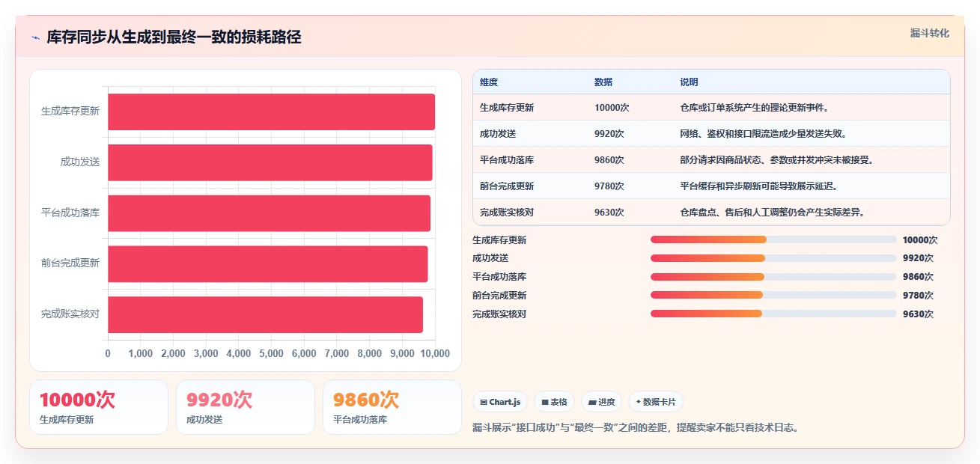Click table cell 平台成功落库

point(507,159)
